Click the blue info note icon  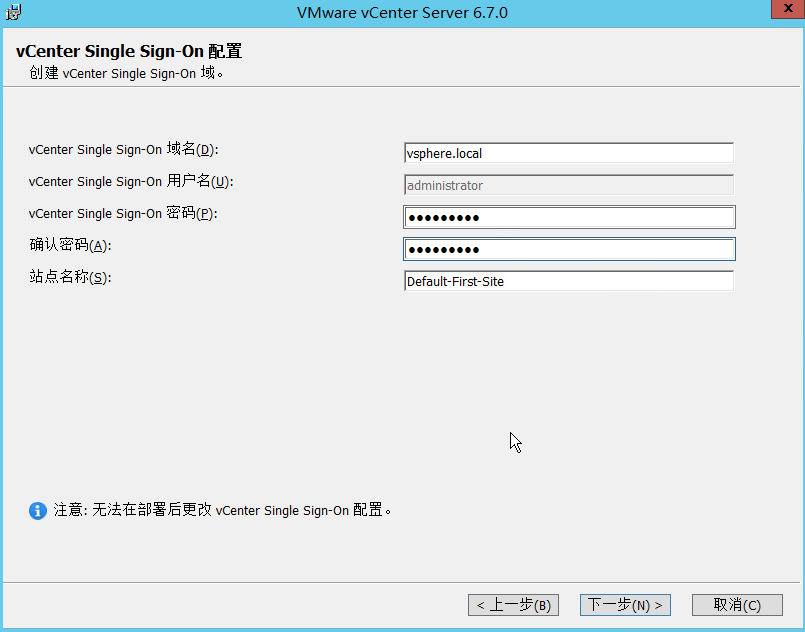tap(37, 510)
